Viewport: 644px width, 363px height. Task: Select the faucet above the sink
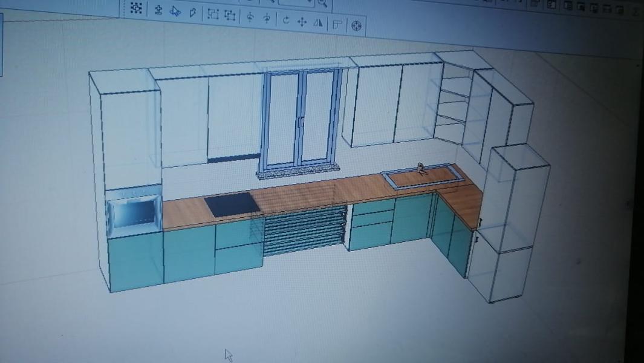(x=420, y=168)
